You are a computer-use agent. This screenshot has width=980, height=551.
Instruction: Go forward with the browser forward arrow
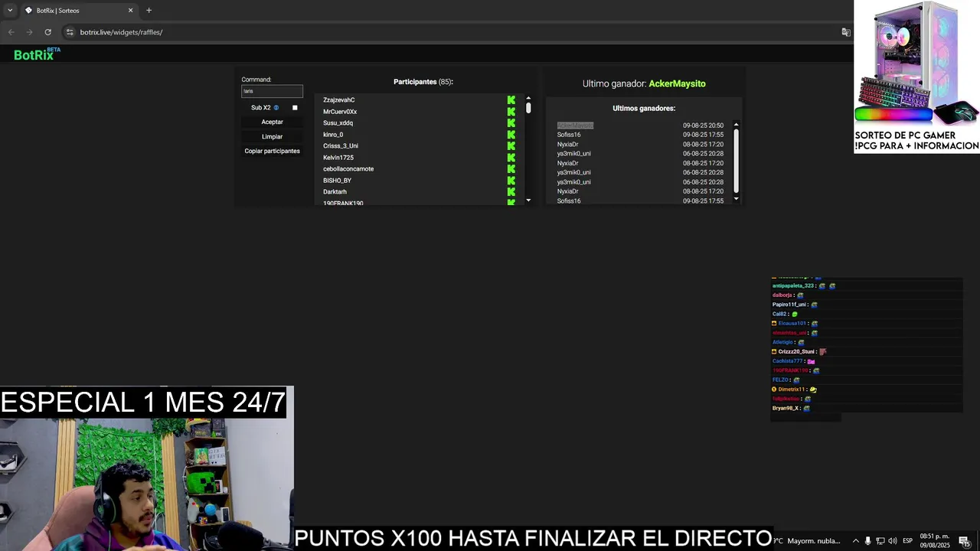[x=29, y=32]
